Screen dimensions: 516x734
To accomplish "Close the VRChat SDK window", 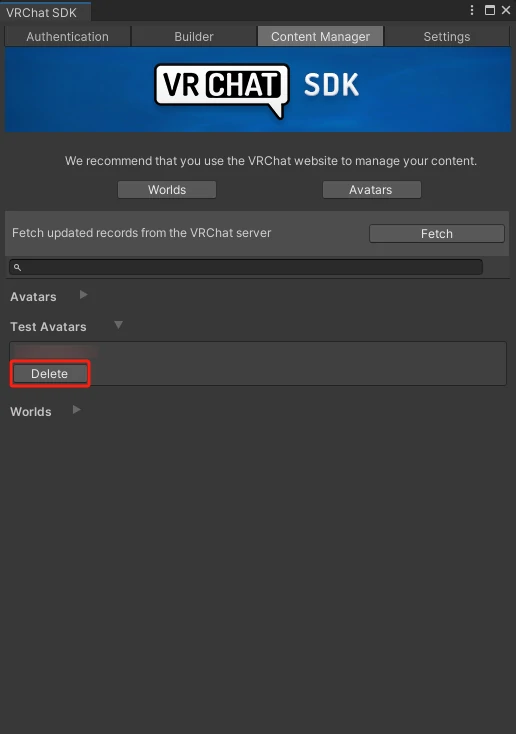I will point(506,10).
